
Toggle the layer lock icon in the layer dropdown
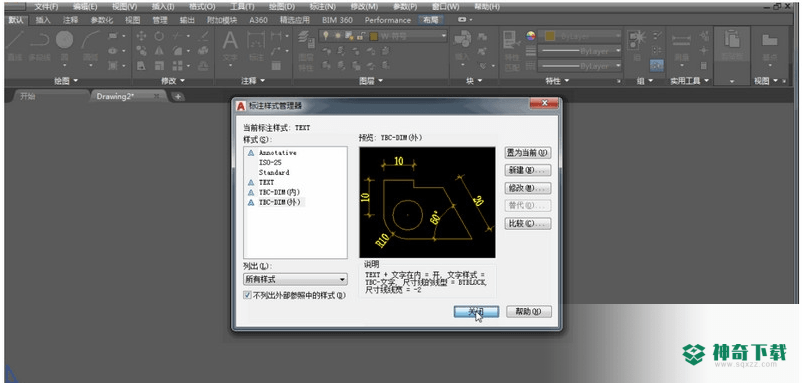coord(361,36)
